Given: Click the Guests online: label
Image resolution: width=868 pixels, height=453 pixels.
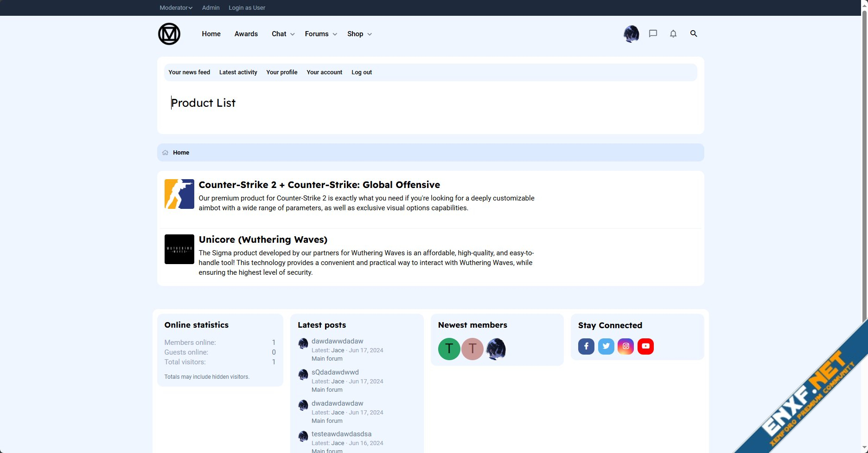Looking at the screenshot, I should [x=186, y=352].
